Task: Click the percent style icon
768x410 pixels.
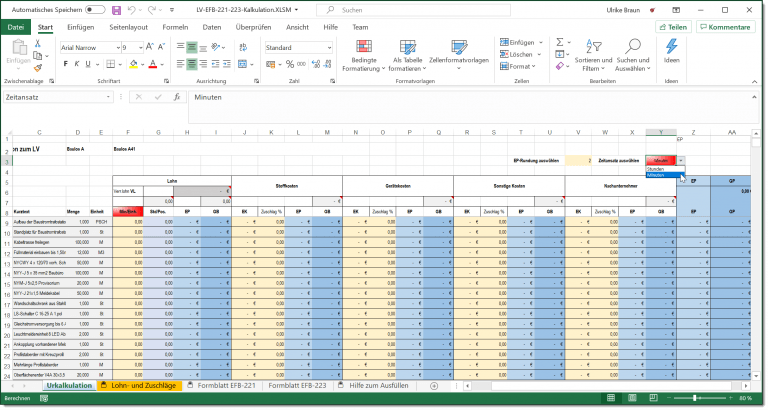Action: coord(290,64)
